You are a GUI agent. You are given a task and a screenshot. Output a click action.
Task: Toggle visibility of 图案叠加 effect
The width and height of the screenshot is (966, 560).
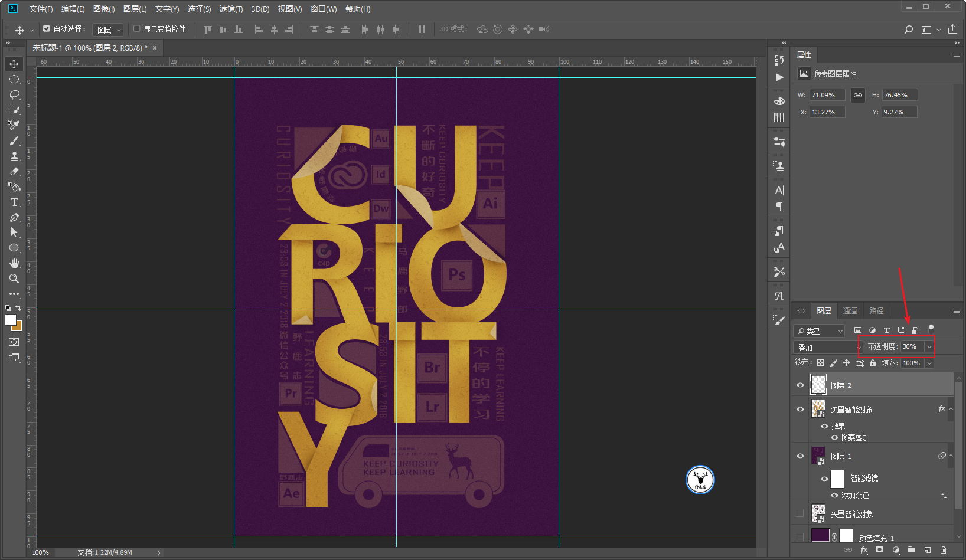pyautogui.click(x=834, y=437)
